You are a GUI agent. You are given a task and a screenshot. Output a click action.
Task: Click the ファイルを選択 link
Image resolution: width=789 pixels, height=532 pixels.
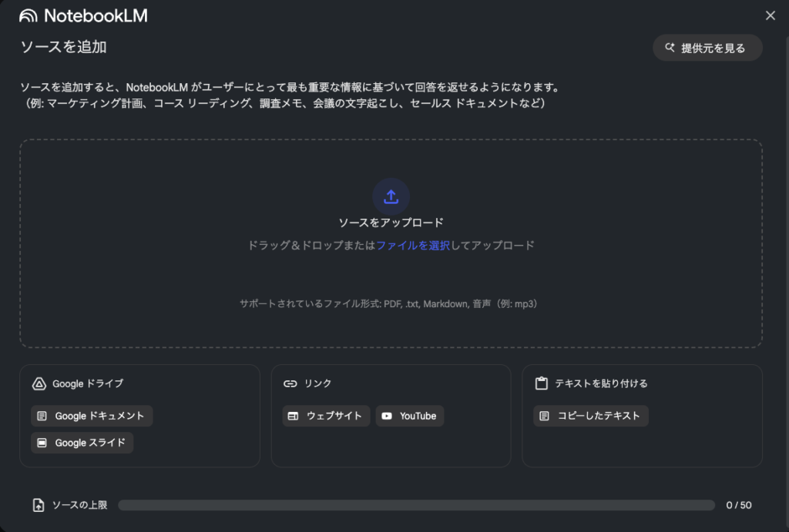pos(413,246)
